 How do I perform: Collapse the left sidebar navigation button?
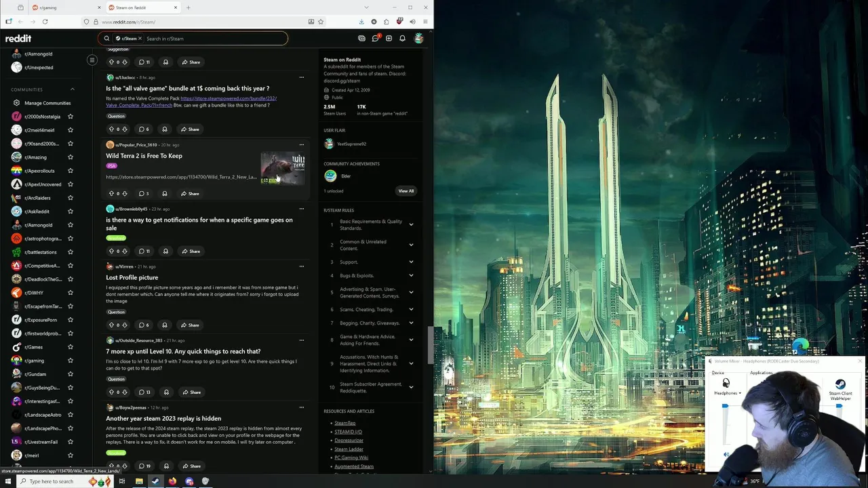(x=92, y=60)
